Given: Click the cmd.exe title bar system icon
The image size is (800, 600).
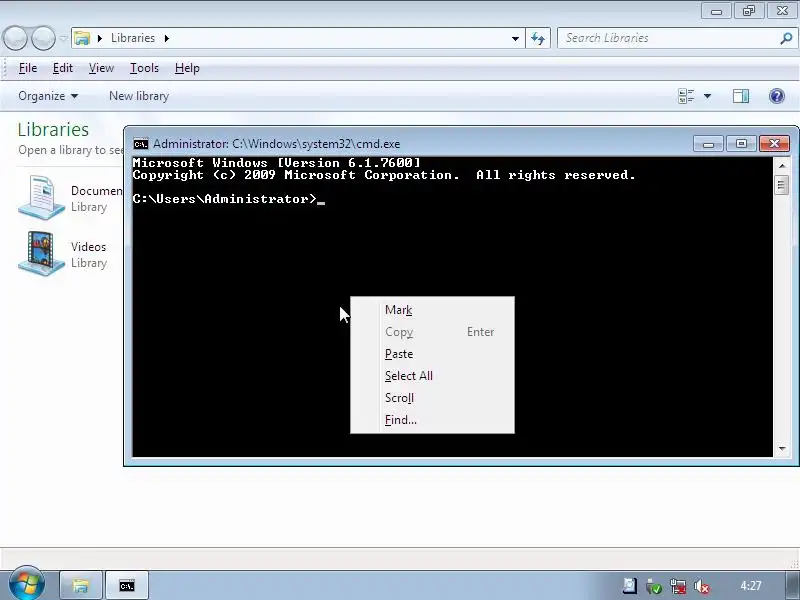Looking at the screenshot, I should pyautogui.click(x=141, y=144).
